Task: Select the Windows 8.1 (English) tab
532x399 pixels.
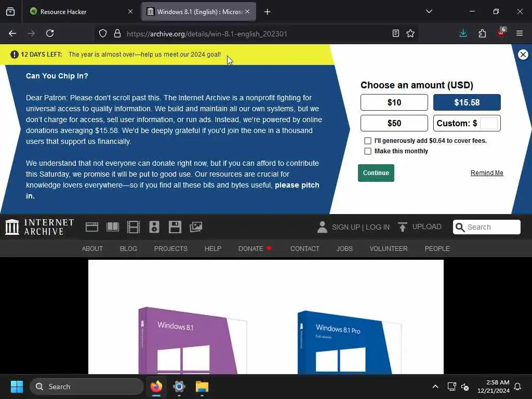Action: tap(199, 11)
